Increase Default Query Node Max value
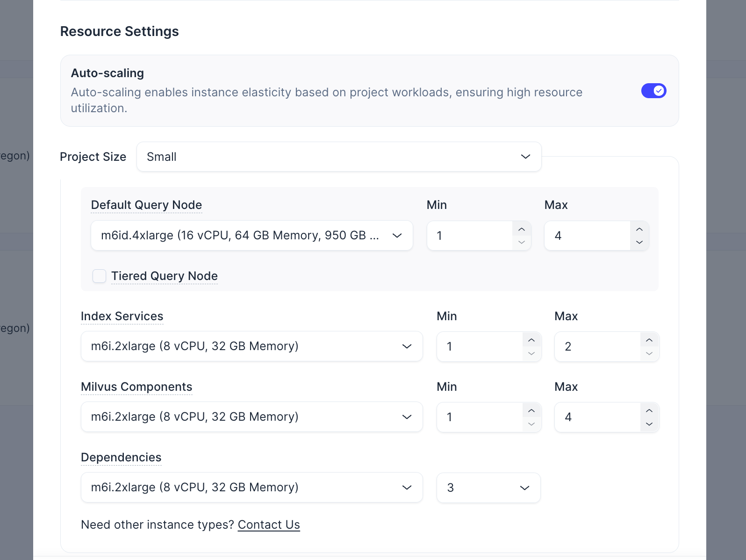Screen dimensions: 746x560 pos(639,229)
